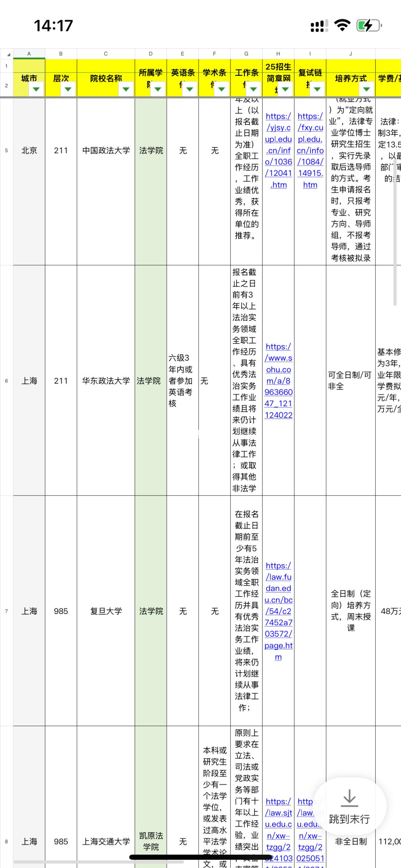Select the 非全日制 cell in row 8

pyautogui.click(x=351, y=841)
